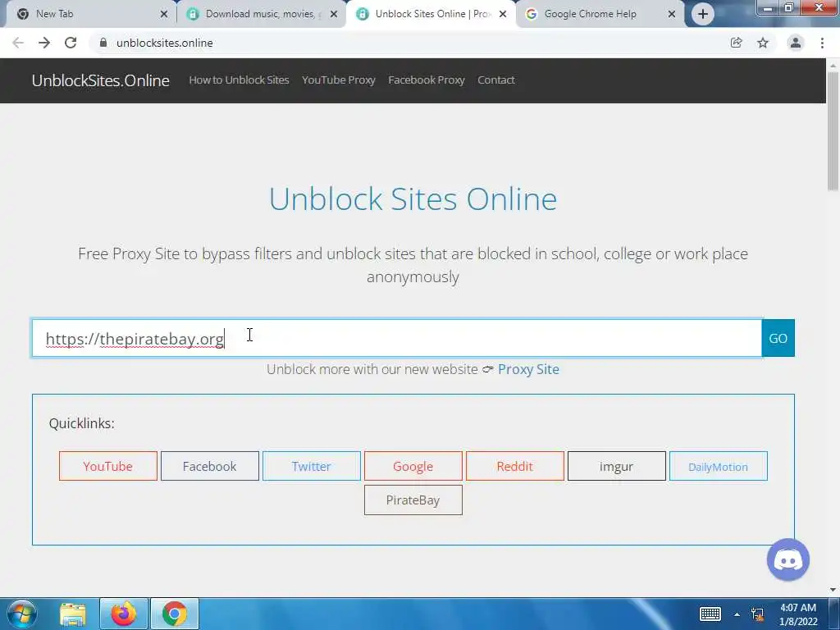Image resolution: width=840 pixels, height=630 pixels.
Task: Open File Explorer from taskbar
Action: 73,614
